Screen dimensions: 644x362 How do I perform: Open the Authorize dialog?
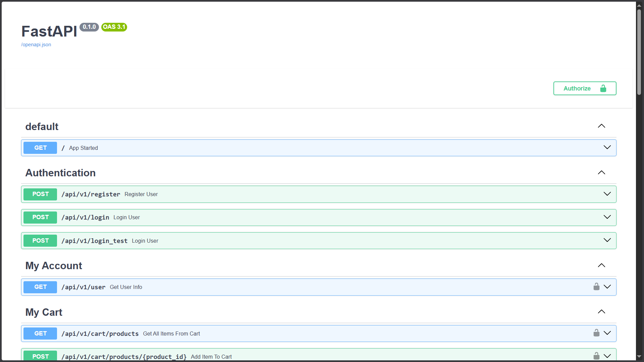point(585,88)
